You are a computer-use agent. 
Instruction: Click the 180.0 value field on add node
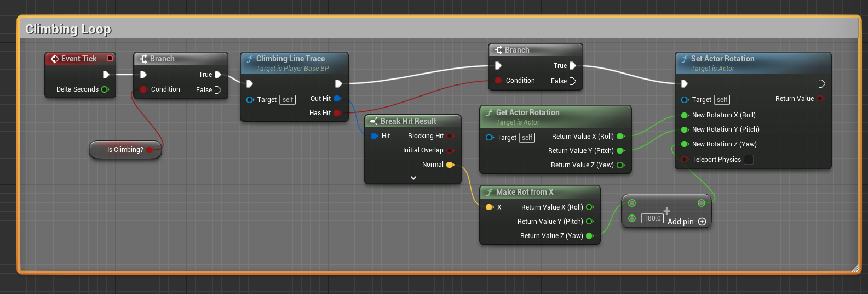[652, 218]
